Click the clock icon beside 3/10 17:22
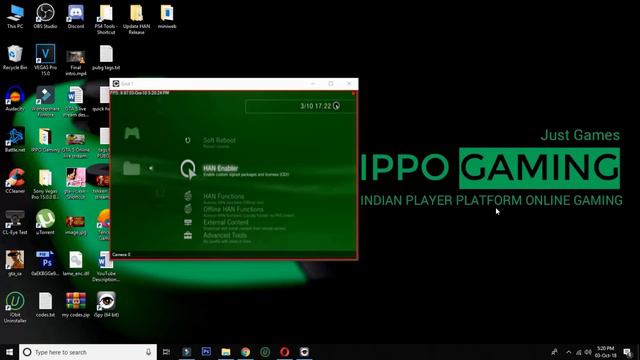Image resolution: width=640 pixels, height=360 pixels. (336, 106)
